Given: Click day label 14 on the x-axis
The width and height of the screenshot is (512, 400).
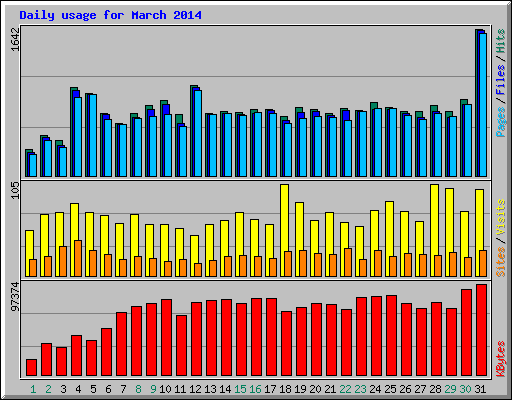Looking at the screenshot, I should coord(225,389).
